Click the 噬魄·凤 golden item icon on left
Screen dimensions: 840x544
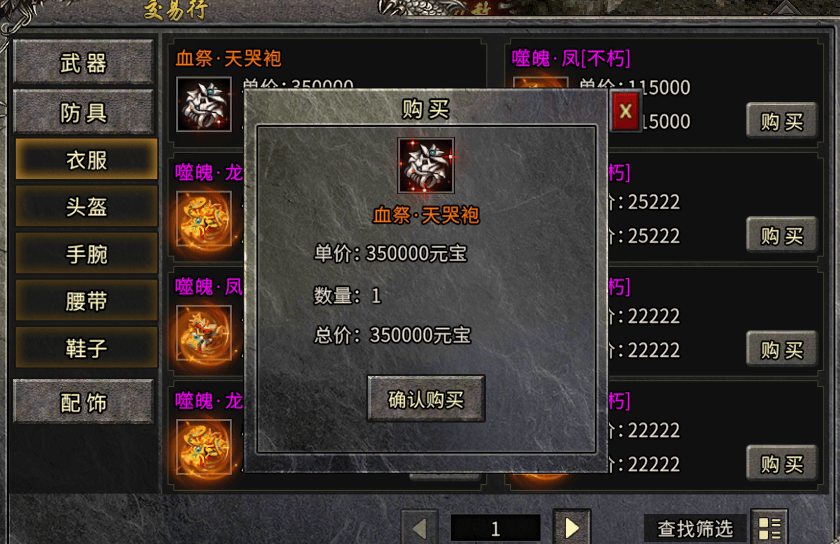[x=204, y=333]
